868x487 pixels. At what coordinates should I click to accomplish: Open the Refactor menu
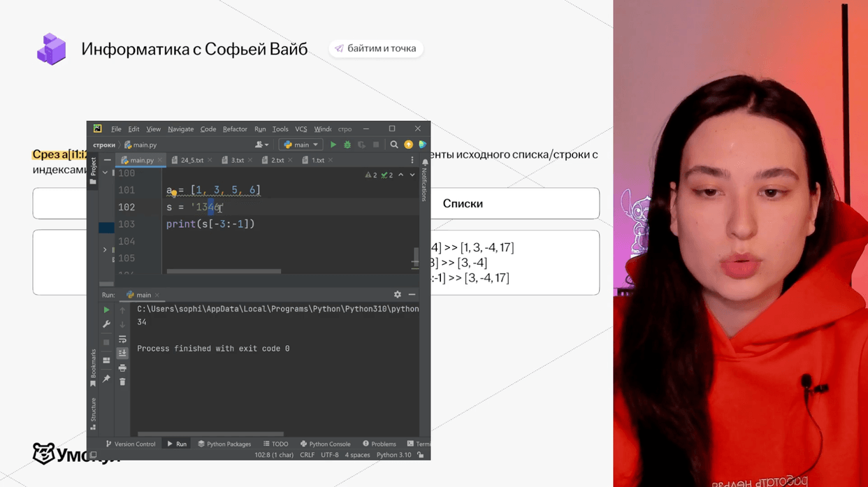(235, 129)
